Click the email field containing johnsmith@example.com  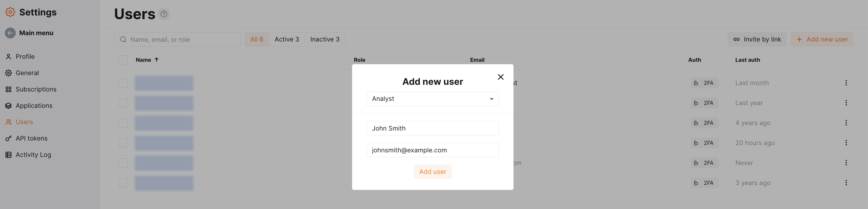click(x=432, y=150)
